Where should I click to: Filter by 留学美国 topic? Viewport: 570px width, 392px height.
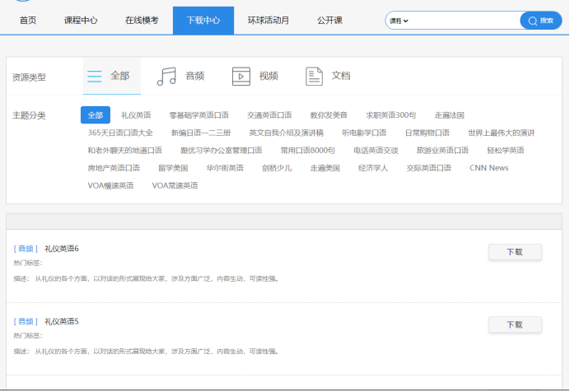[173, 168]
